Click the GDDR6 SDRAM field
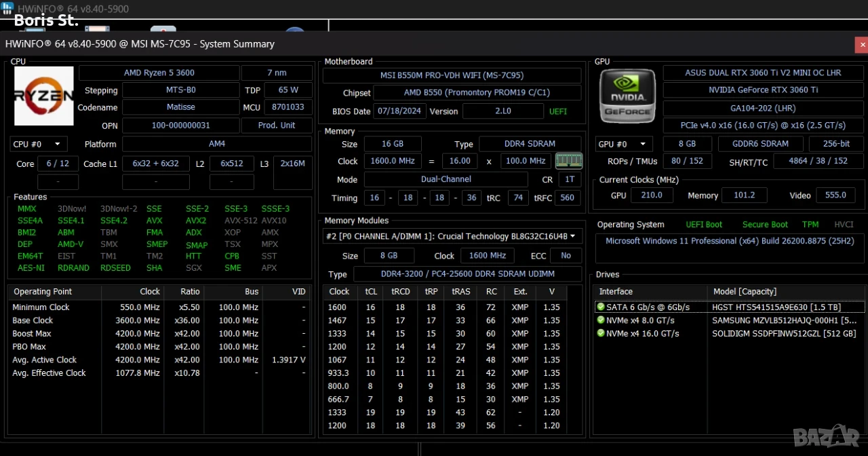 [761, 144]
